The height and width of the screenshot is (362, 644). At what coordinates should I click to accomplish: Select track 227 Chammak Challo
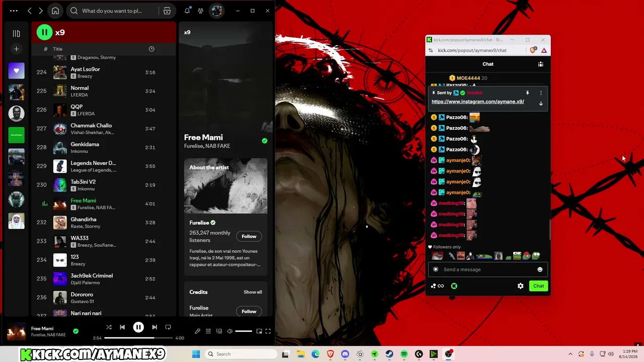tap(103, 129)
